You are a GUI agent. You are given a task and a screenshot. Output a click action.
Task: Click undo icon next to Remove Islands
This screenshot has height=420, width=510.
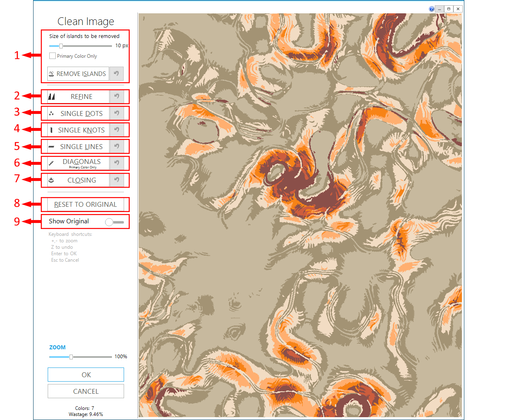pyautogui.click(x=116, y=74)
